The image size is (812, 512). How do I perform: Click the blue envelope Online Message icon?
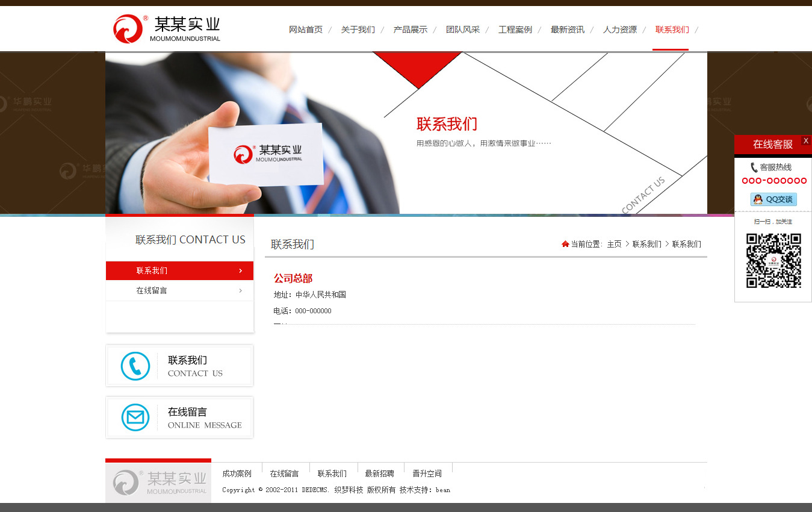pos(135,417)
